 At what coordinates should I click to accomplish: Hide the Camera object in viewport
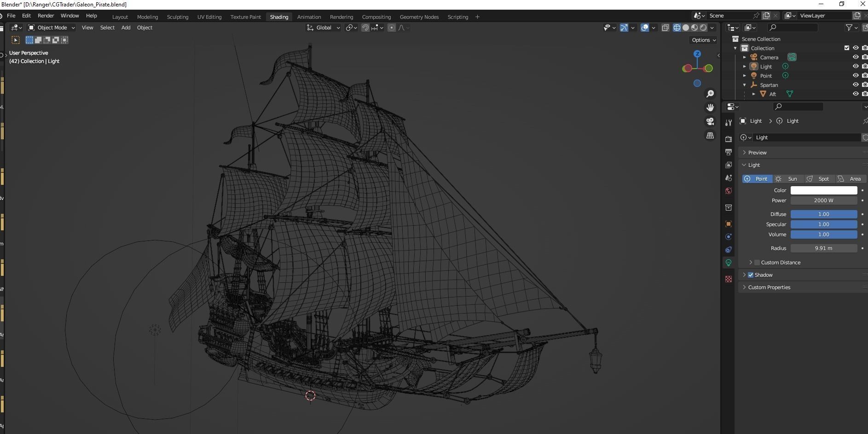tap(856, 57)
